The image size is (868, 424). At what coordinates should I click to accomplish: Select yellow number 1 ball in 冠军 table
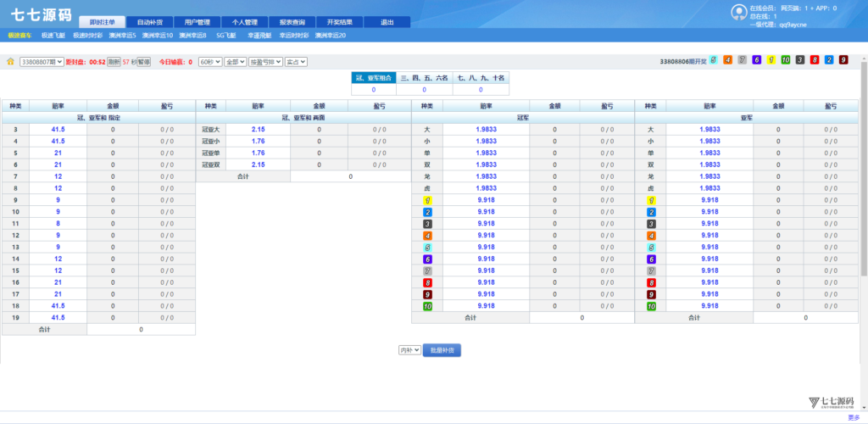coord(428,200)
